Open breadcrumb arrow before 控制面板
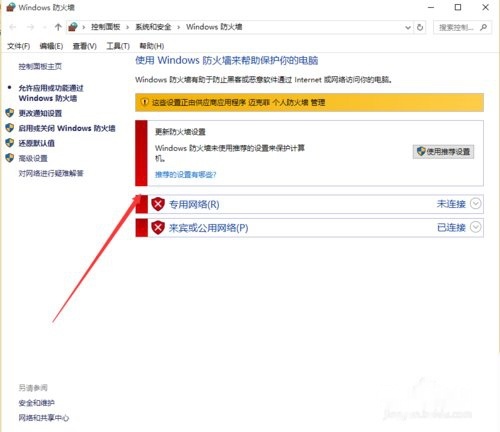500x432 pixels. click(x=84, y=27)
